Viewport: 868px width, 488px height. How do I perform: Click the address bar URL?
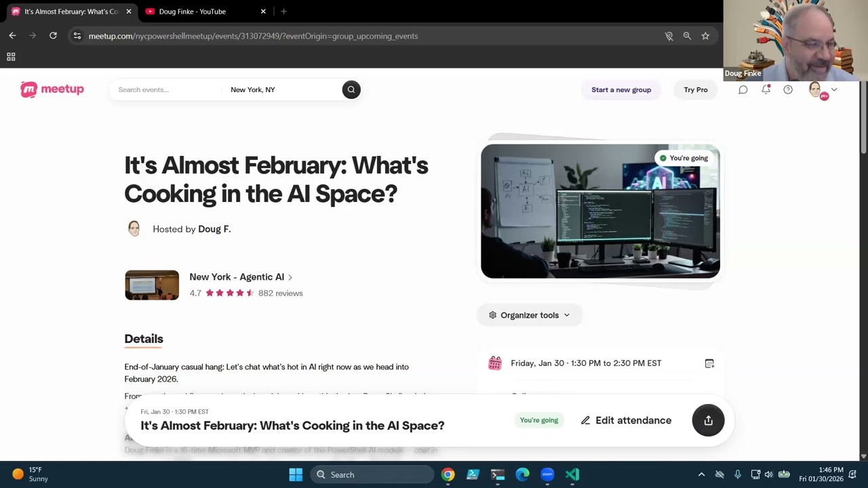pyautogui.click(x=253, y=36)
